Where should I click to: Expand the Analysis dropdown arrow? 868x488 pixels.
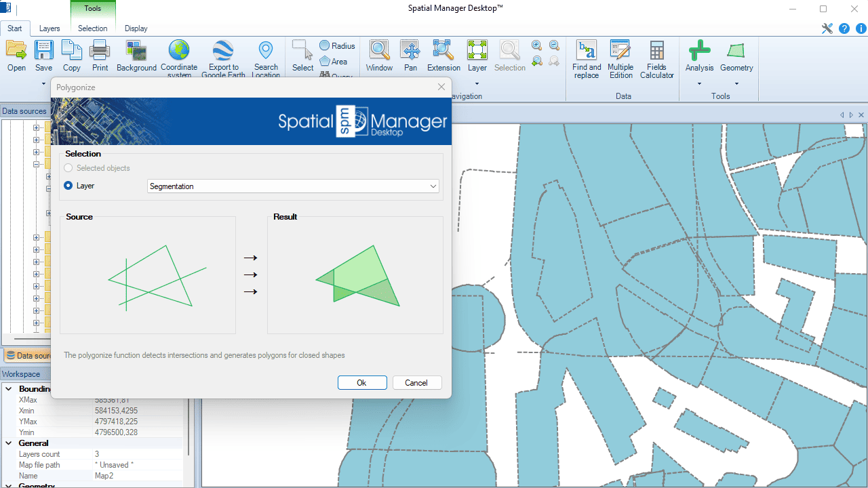click(699, 85)
